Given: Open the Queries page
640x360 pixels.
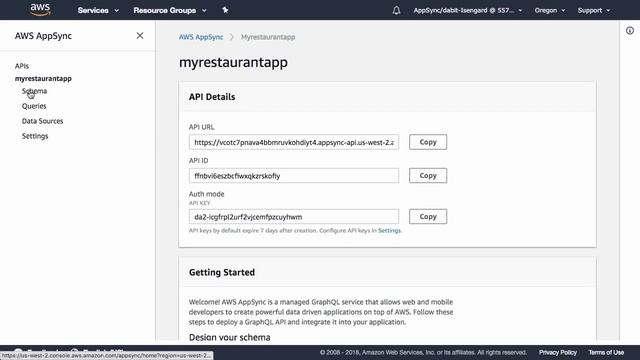Looking at the screenshot, I should (34, 106).
